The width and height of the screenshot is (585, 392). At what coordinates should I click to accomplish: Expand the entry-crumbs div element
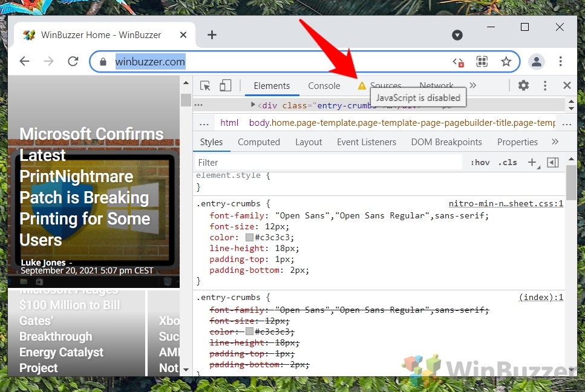coord(254,105)
